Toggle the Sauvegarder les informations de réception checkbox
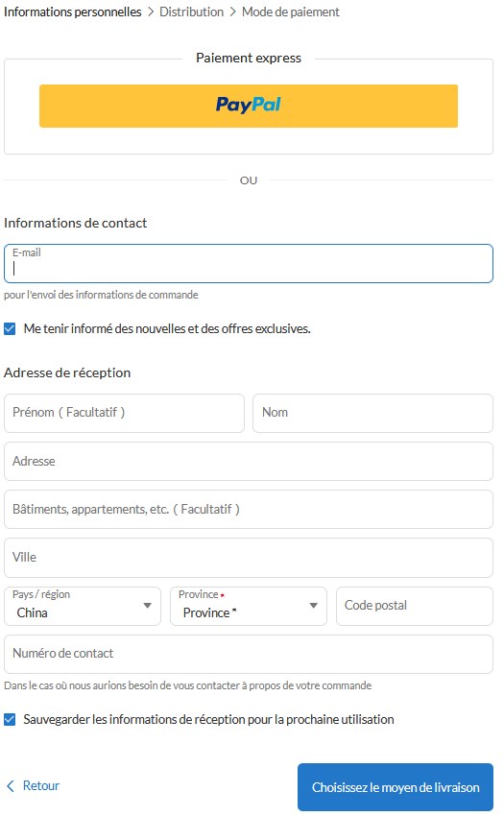504x816 pixels. click(x=10, y=719)
